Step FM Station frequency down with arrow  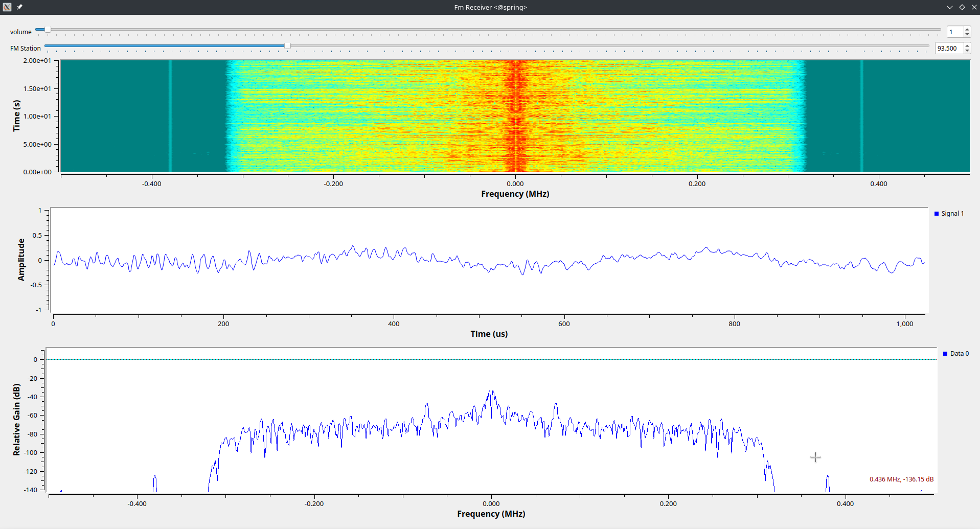(x=967, y=51)
